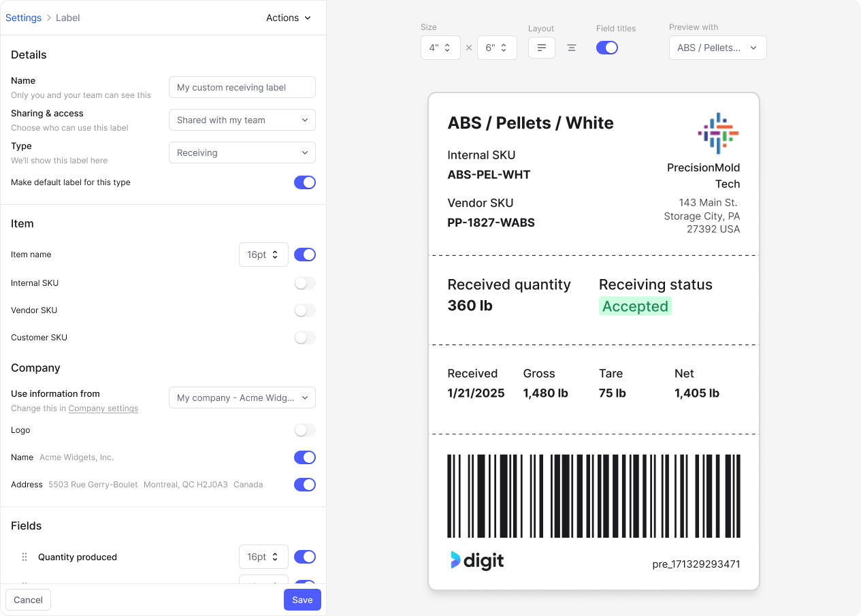This screenshot has width=861, height=616.
Task: Select the centered layout icon
Action: coord(572,48)
